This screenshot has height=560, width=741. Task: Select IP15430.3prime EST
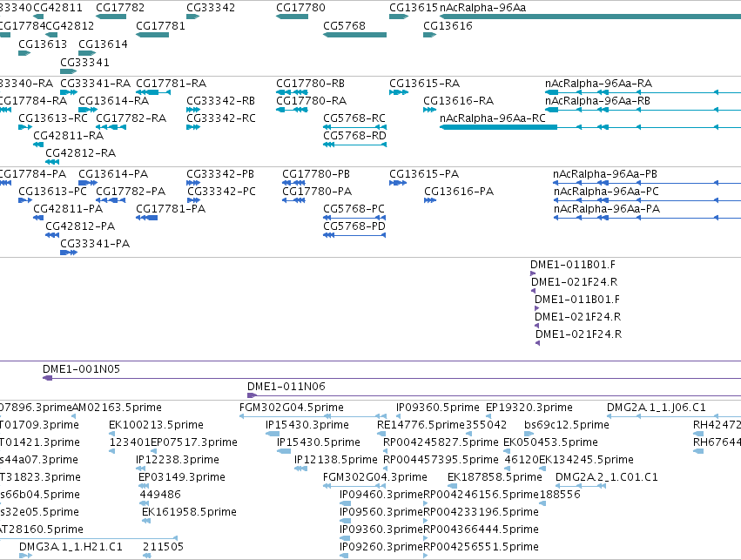coord(307,425)
